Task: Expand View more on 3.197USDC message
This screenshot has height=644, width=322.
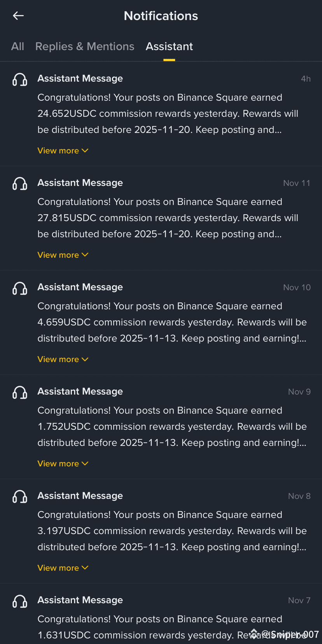Action: (x=63, y=568)
